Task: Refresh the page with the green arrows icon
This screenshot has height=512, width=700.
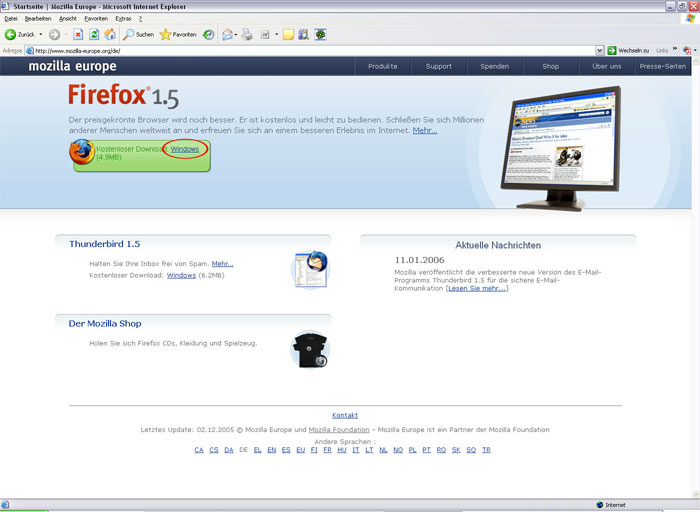Action: (x=94, y=34)
